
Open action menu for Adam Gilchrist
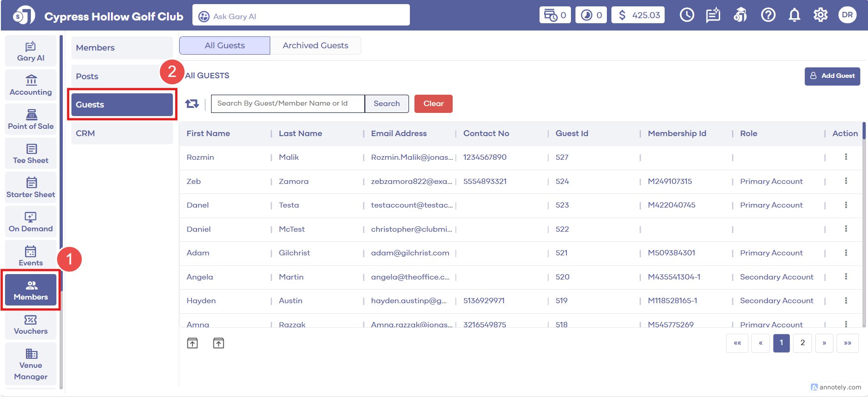[x=846, y=253]
